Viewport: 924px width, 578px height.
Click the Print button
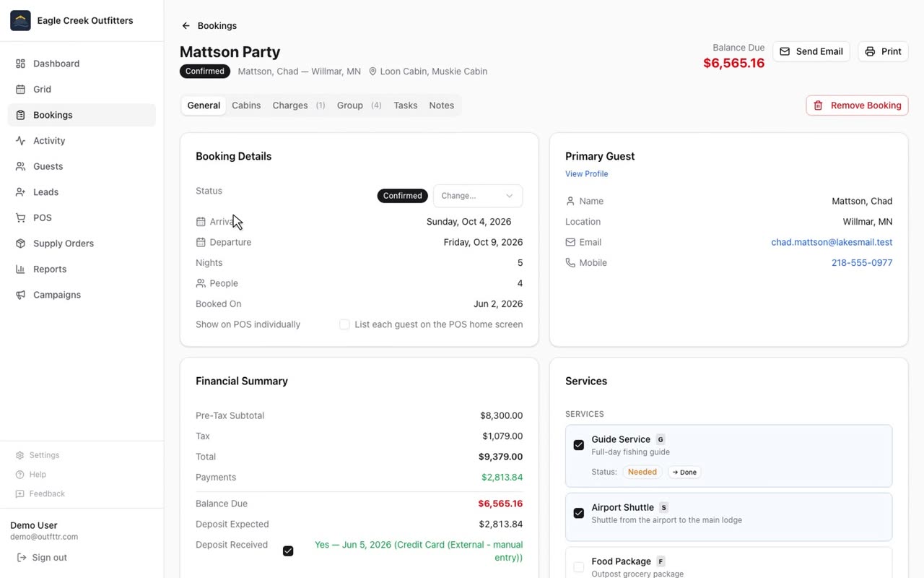pyautogui.click(x=883, y=51)
